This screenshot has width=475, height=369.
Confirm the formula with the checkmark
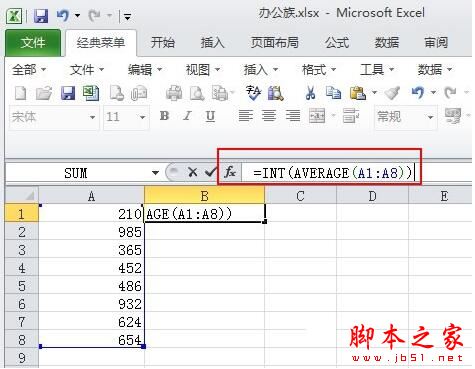click(x=210, y=172)
